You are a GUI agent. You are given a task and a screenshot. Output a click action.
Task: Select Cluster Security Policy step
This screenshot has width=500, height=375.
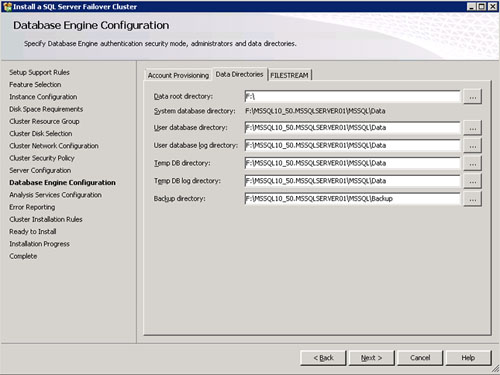tap(42, 158)
